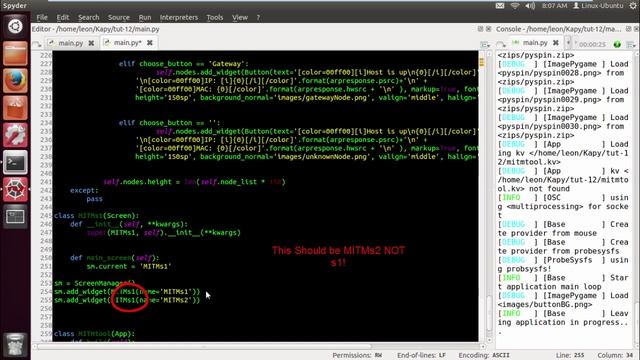Place cursor on 'except:' line
Screen dimensions: 640x360
84,190
